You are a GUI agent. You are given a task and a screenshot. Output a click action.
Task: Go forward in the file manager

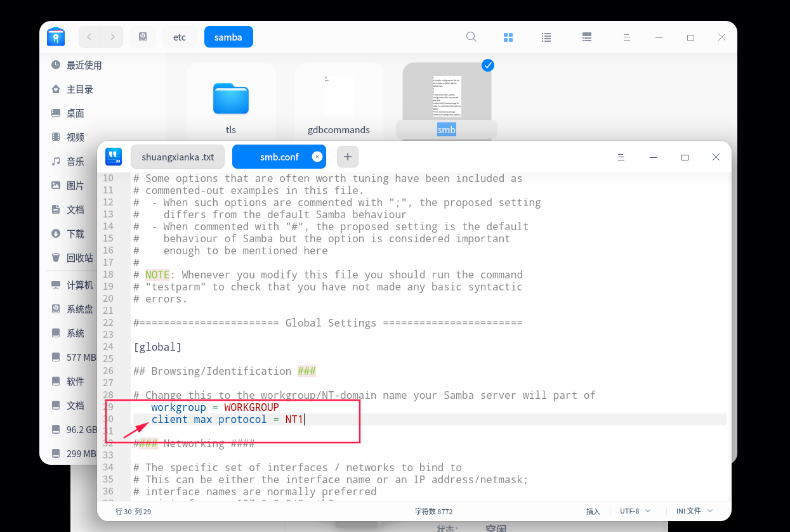pyautogui.click(x=112, y=37)
